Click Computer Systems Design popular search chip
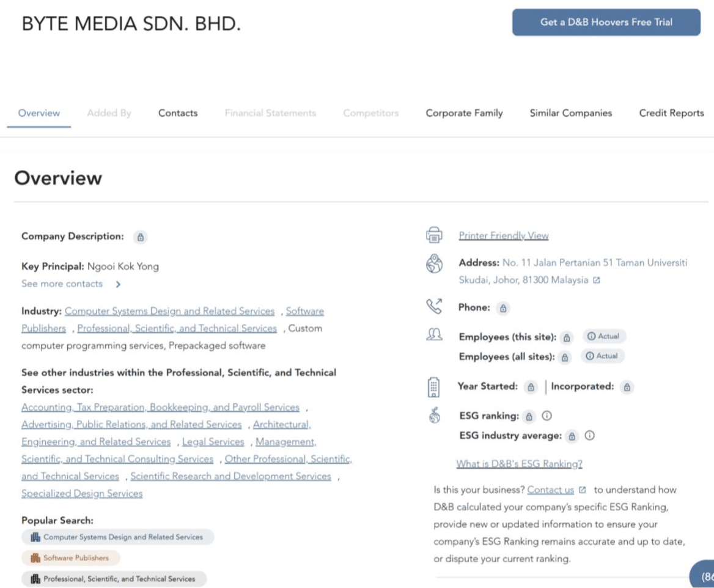Viewport: 714px width, 588px height. click(x=118, y=537)
